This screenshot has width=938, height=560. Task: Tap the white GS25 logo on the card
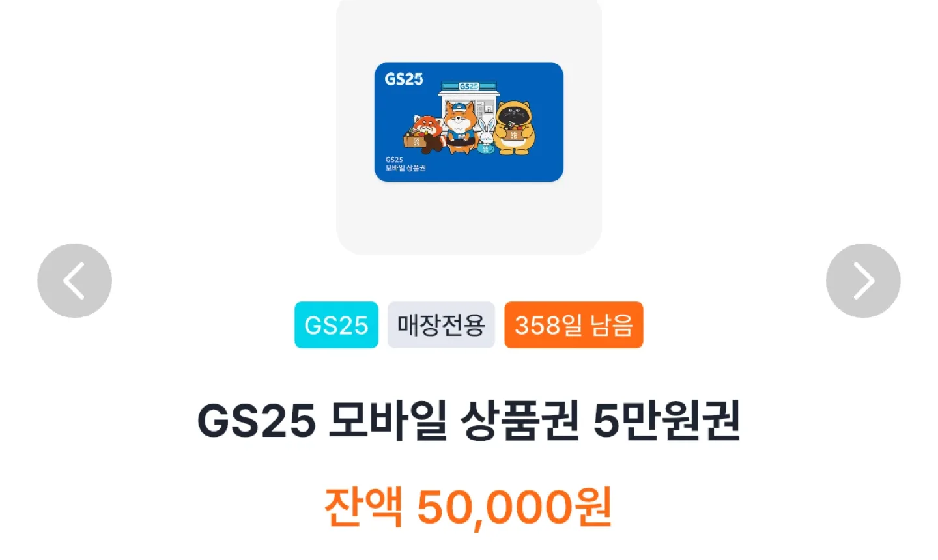(x=404, y=79)
